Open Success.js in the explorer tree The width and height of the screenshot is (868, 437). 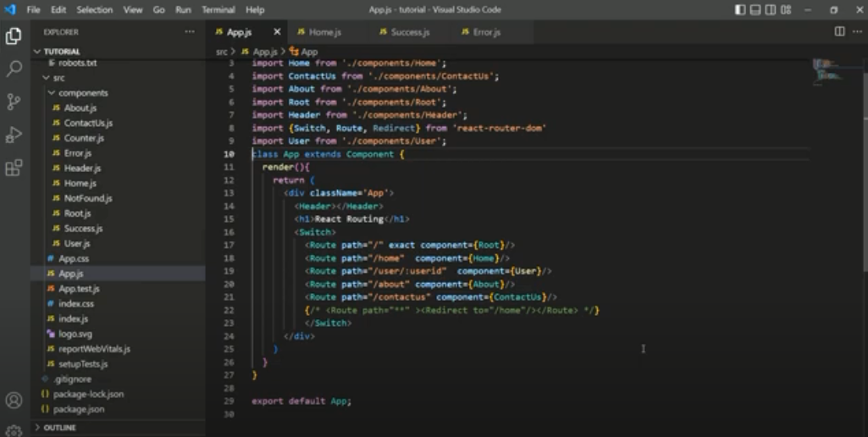(x=83, y=228)
